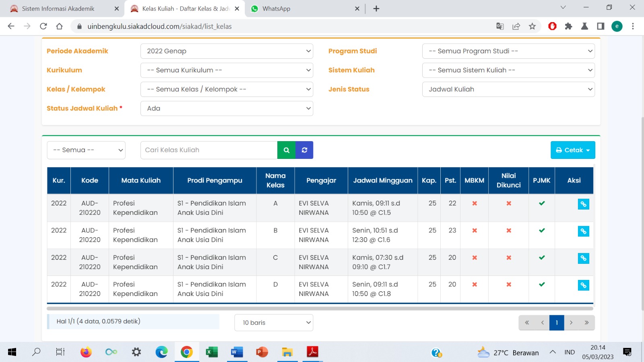Click the share page icon in address bar
This screenshot has height=362, width=644.
[x=516, y=27]
